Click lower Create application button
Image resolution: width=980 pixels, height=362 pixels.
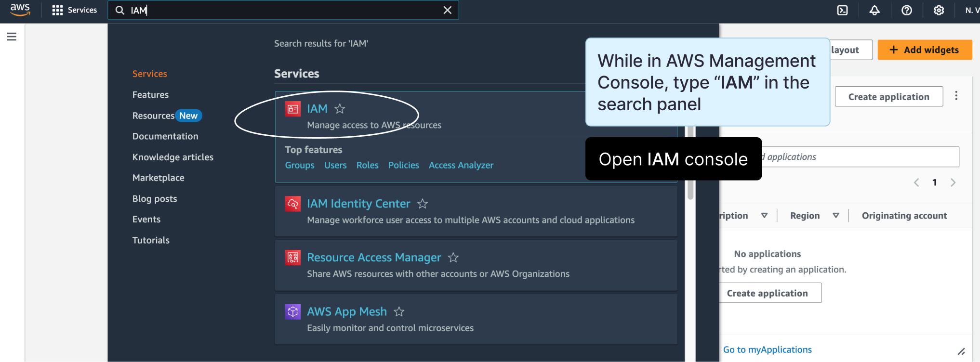click(x=770, y=293)
